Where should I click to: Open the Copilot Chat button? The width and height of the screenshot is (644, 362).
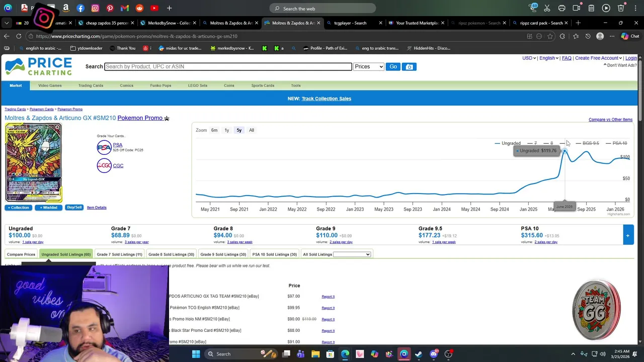(x=629, y=36)
